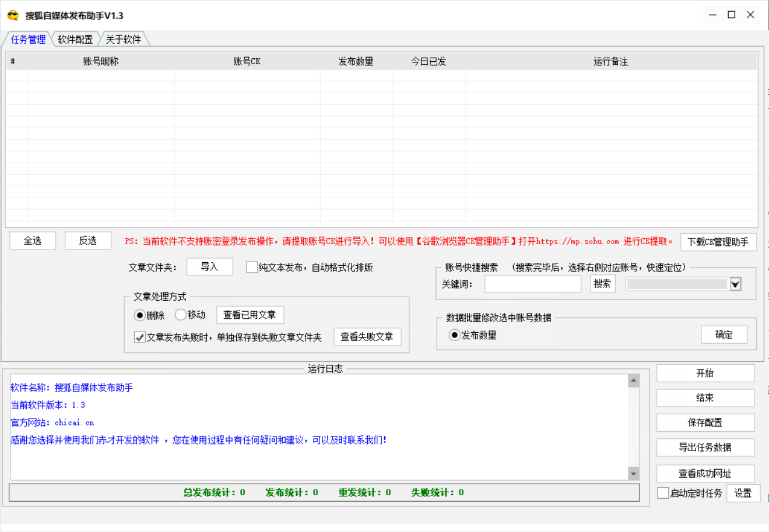Click the 反选 button
This screenshot has height=532, width=769.
tap(88, 241)
